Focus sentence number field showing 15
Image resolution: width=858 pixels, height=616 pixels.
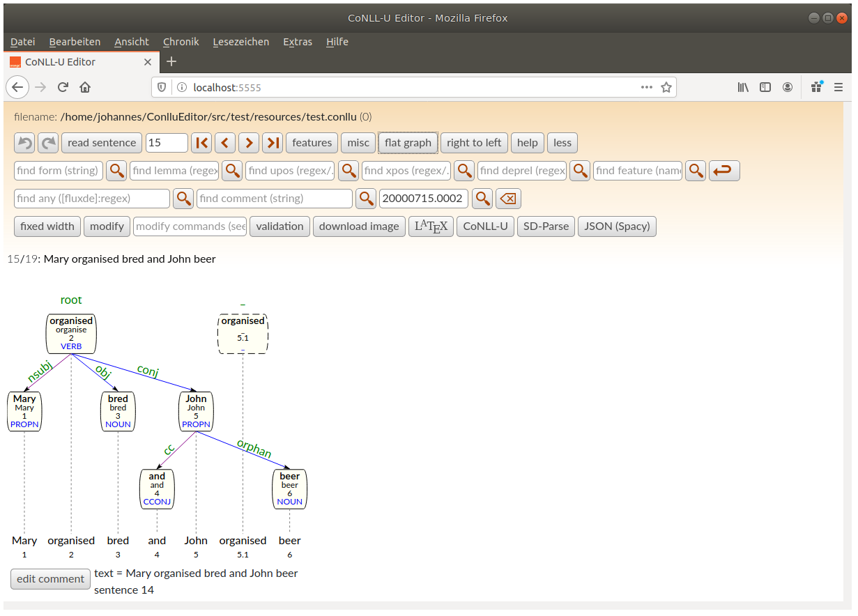pyautogui.click(x=167, y=143)
